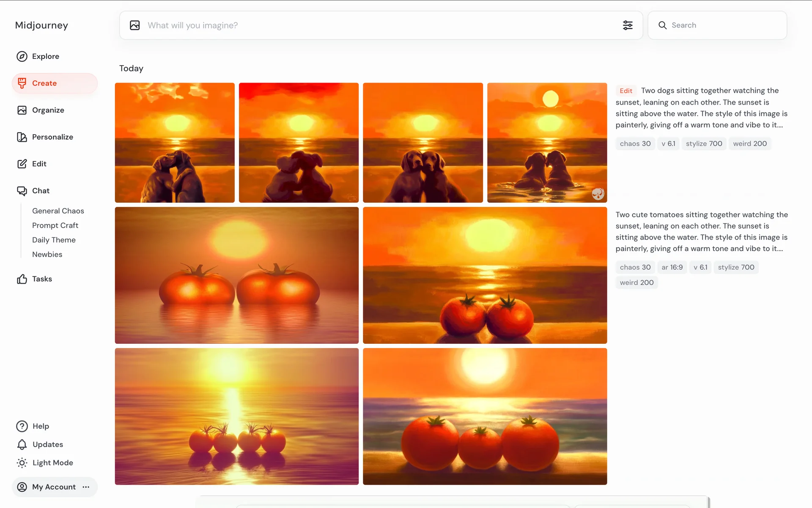
Task: Click the ar 16:9 parameter tag
Action: (672, 268)
